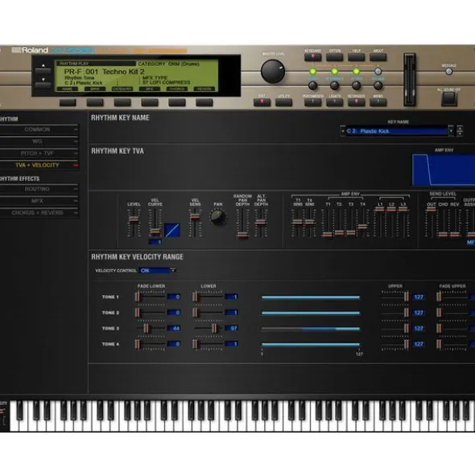Adjust the Attack knob
This screenshot has height=476, width=475.
(357, 85)
